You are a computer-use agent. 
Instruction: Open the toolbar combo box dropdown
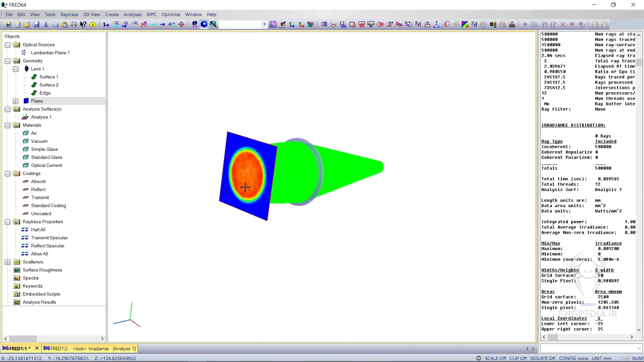(x=264, y=25)
